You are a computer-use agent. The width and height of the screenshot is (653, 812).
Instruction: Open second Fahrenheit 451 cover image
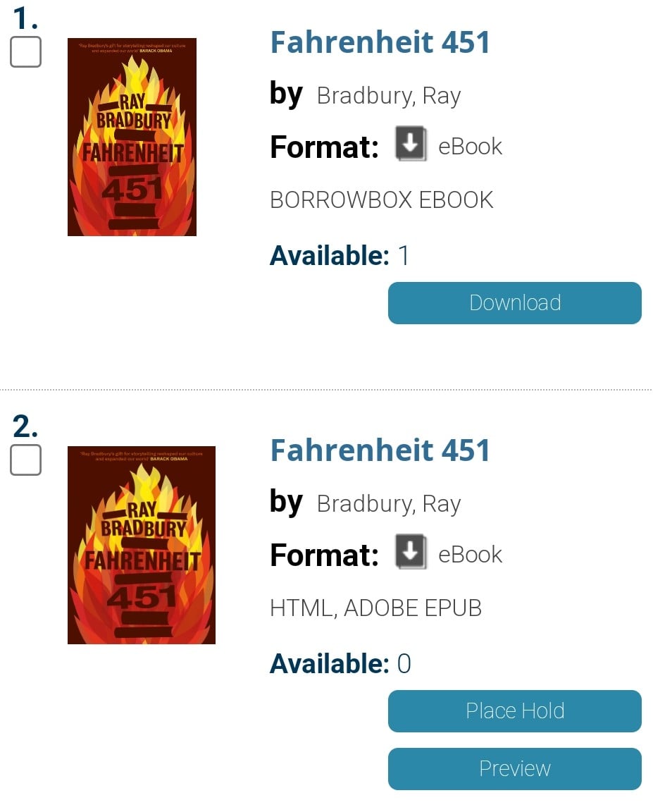142,546
